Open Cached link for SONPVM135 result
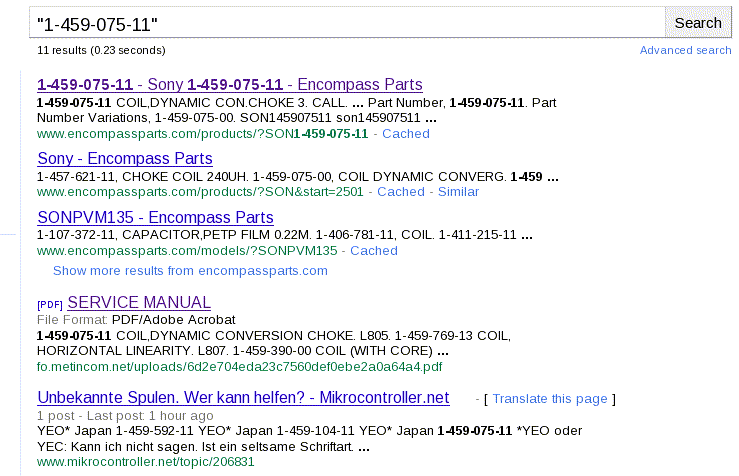 tap(374, 251)
